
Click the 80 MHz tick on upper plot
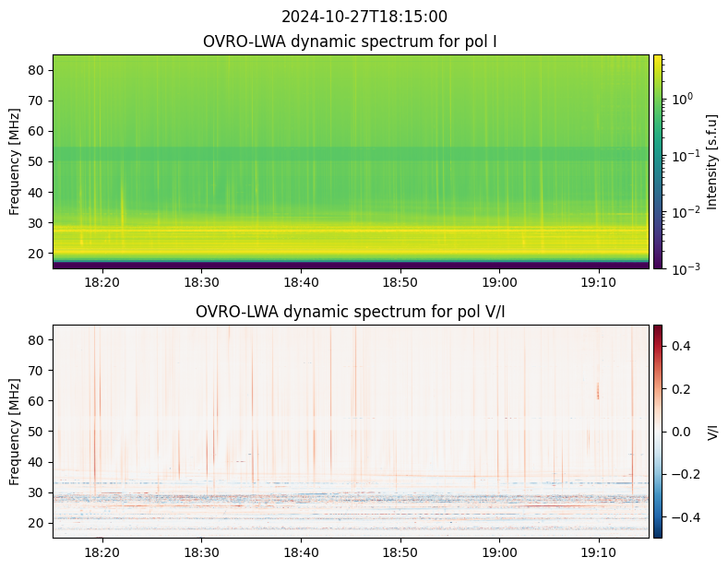(36, 70)
